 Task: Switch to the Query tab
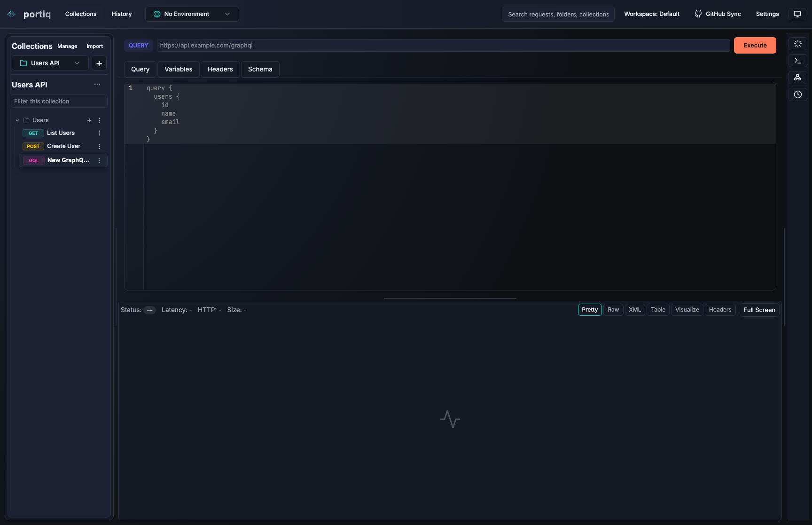(x=141, y=69)
